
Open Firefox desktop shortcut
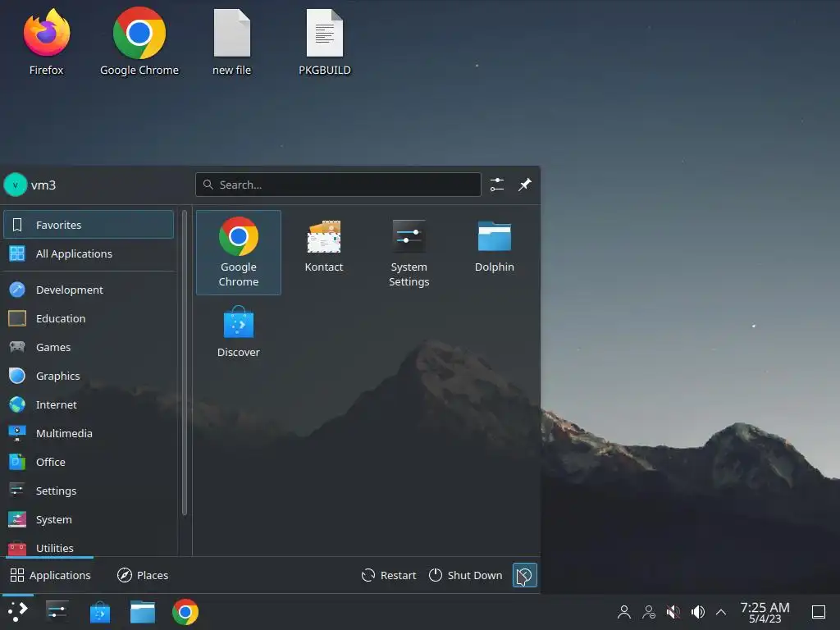[47, 42]
